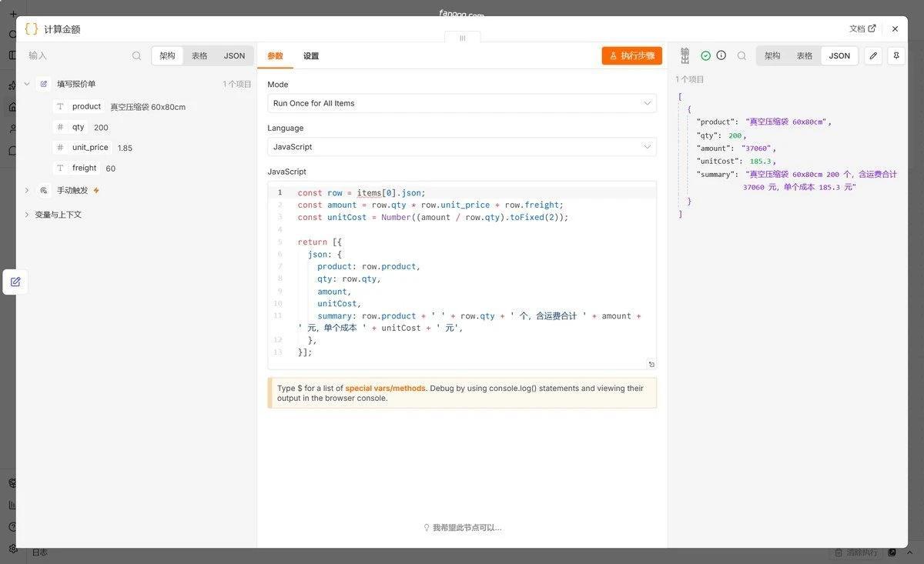Expand the 手动触发 tree node
This screenshot has width=924, height=564.
click(x=27, y=190)
